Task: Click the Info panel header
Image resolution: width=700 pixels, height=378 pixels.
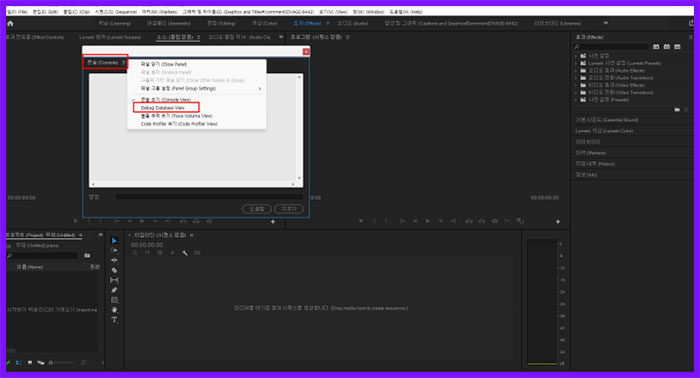Action: [586, 174]
